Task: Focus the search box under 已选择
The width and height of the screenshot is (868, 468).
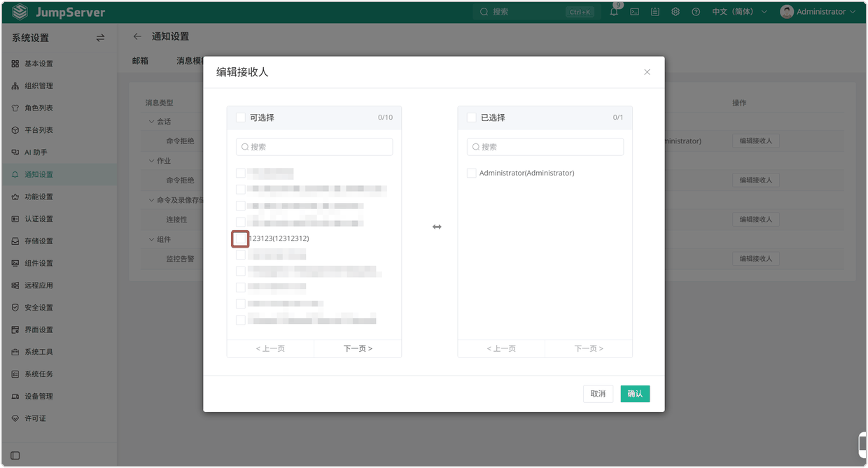Action: [x=545, y=147]
